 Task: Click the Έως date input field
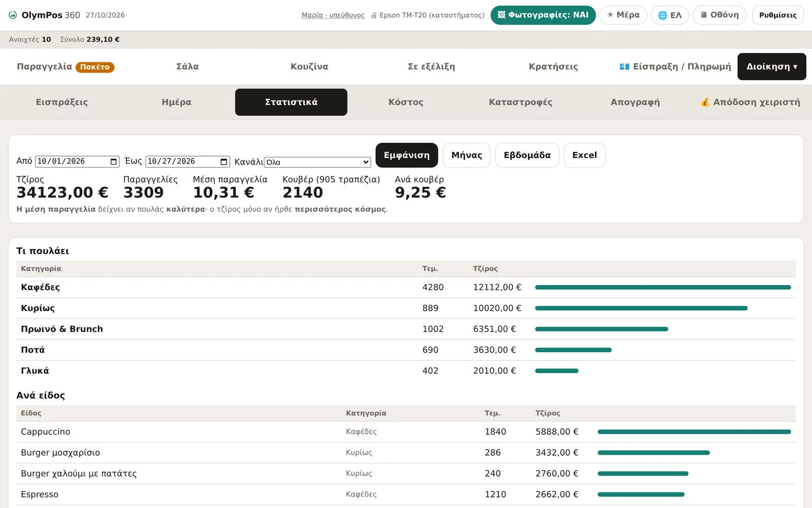click(x=188, y=162)
